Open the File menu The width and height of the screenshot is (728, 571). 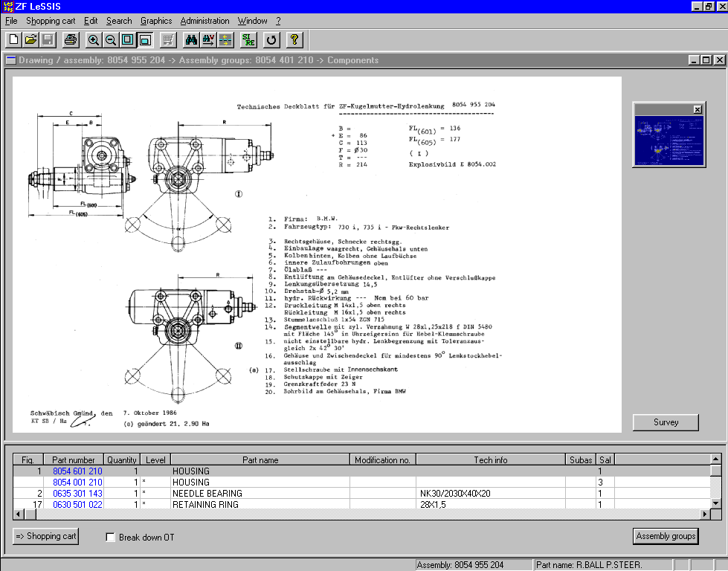point(11,21)
